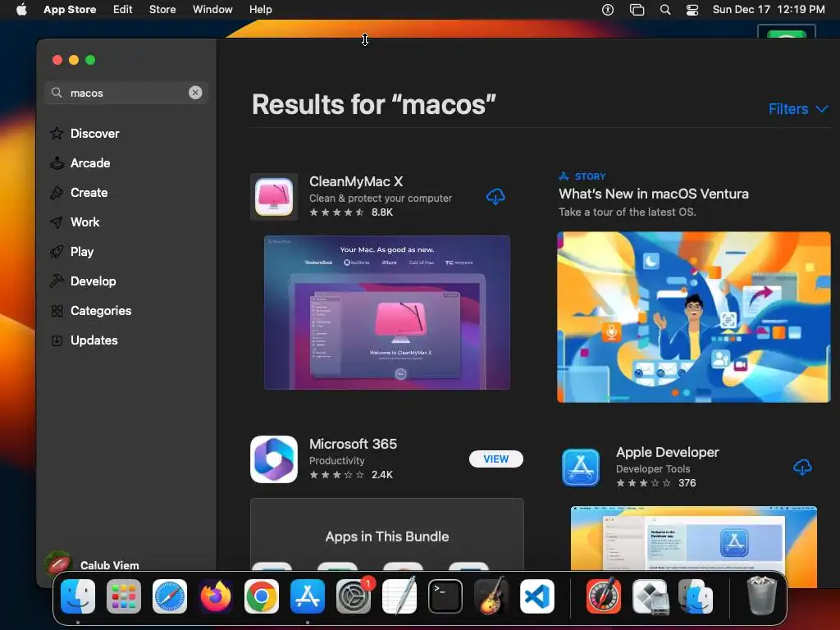Viewport: 840px width, 630px height.
Task: Open Finder from the Dock
Action: pos(78,596)
